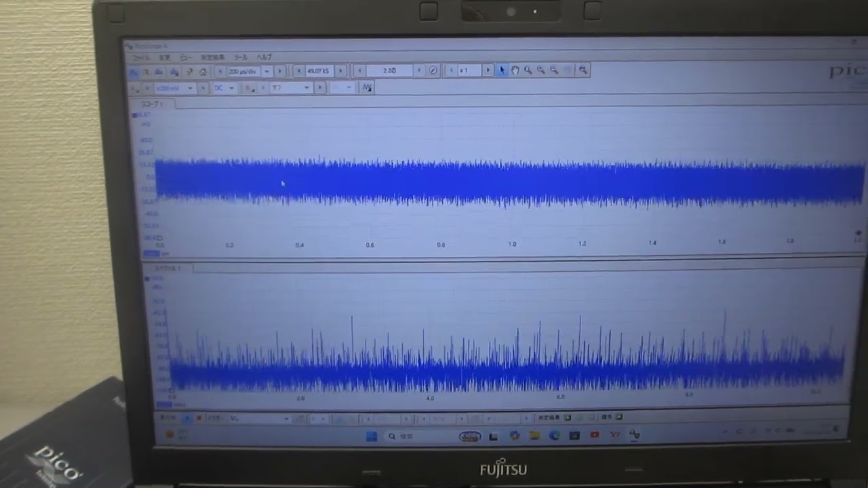Open the Buffer Navigator compass icon

(x=433, y=70)
